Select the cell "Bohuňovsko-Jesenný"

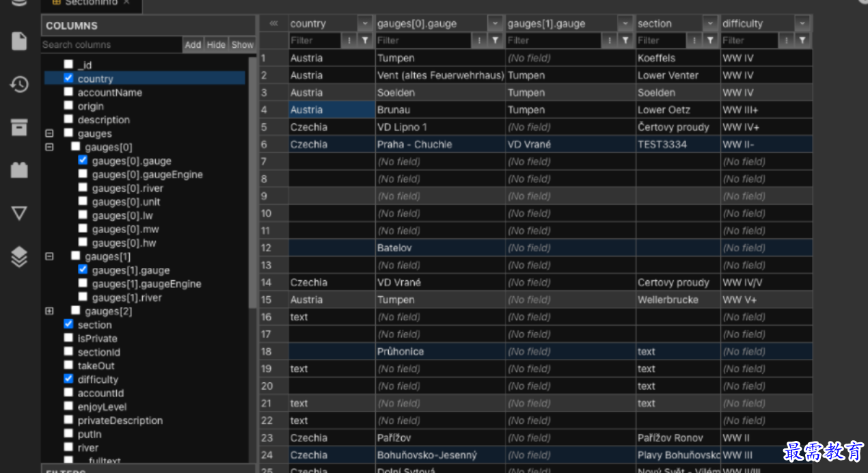pos(440,455)
